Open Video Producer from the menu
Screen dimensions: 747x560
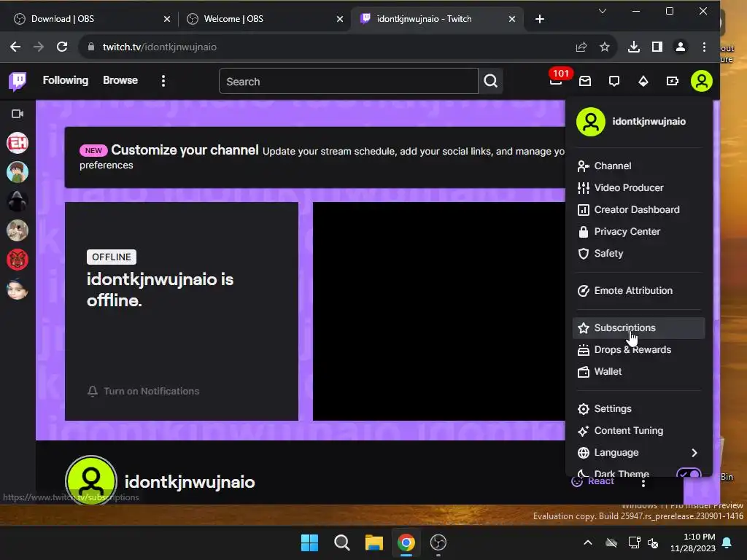(x=638, y=187)
